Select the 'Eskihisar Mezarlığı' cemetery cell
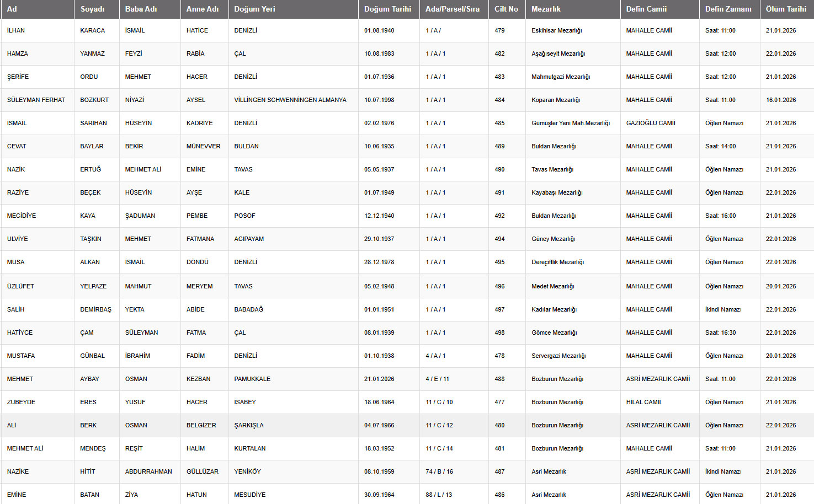The image size is (814, 504). click(x=556, y=30)
